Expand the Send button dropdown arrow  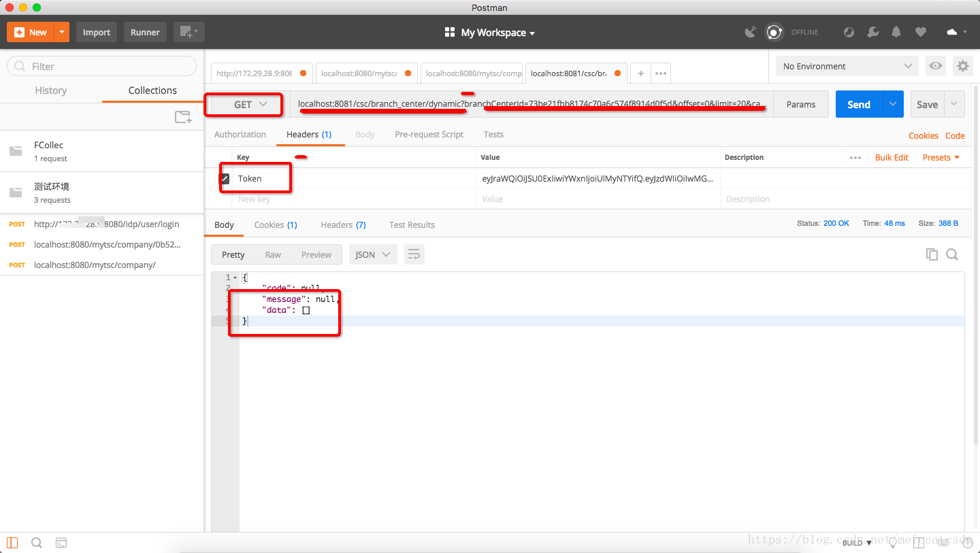(x=893, y=104)
